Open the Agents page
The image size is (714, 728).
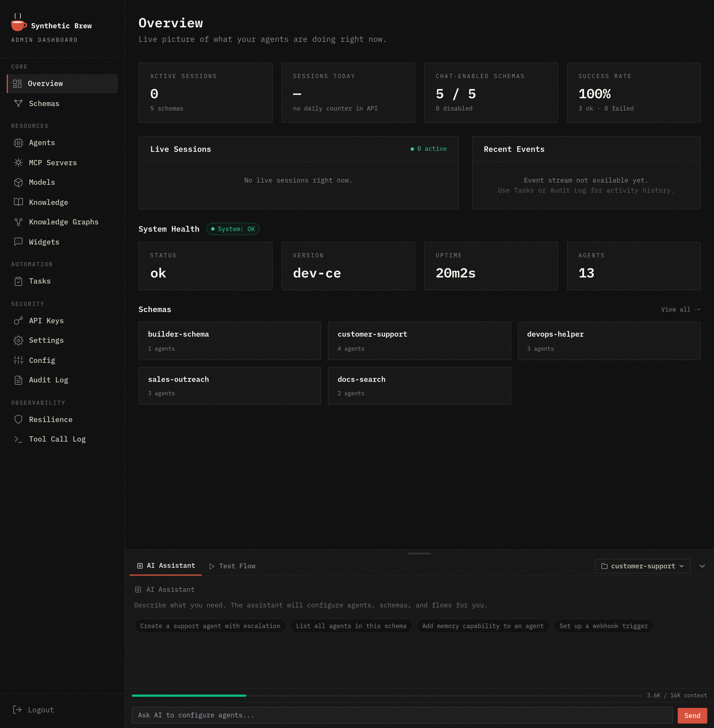pos(62,143)
